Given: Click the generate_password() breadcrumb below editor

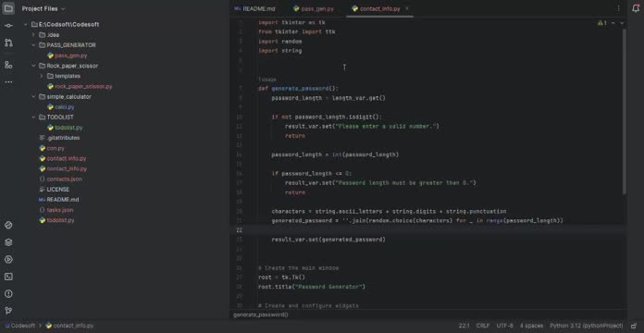Looking at the screenshot, I should (x=261, y=314).
